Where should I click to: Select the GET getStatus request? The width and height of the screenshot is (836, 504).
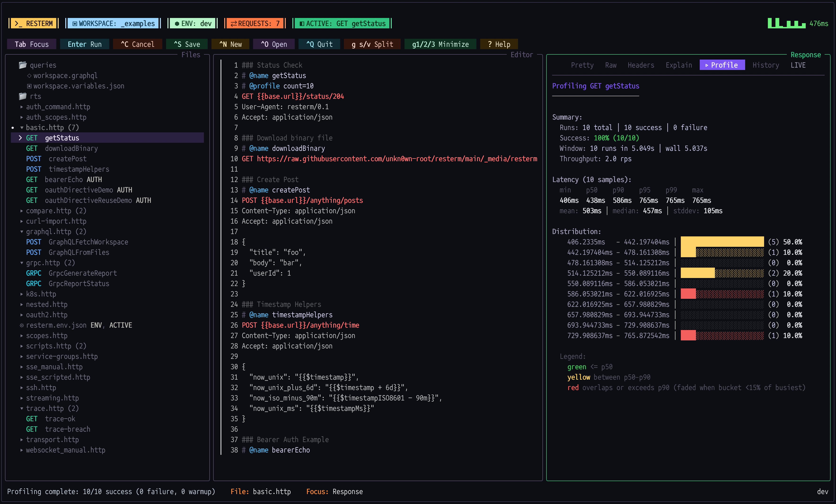click(x=108, y=138)
